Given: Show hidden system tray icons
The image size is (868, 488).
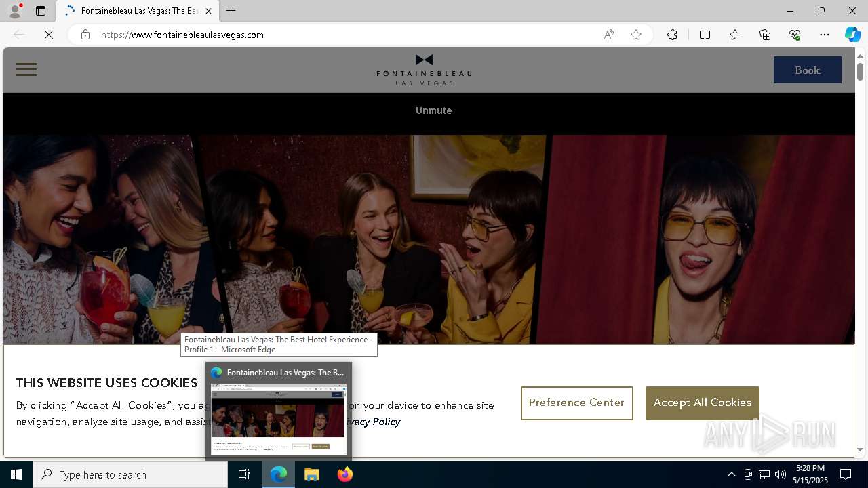Looking at the screenshot, I should (731, 474).
